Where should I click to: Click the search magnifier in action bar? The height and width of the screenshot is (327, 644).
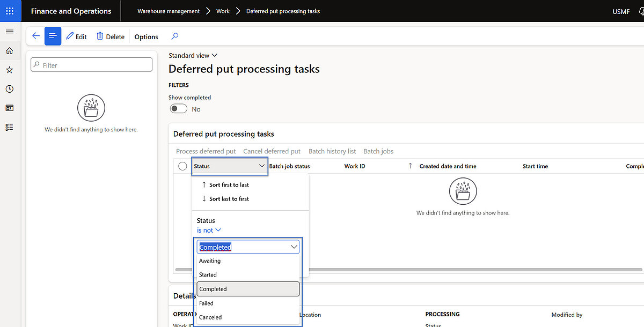(x=174, y=36)
